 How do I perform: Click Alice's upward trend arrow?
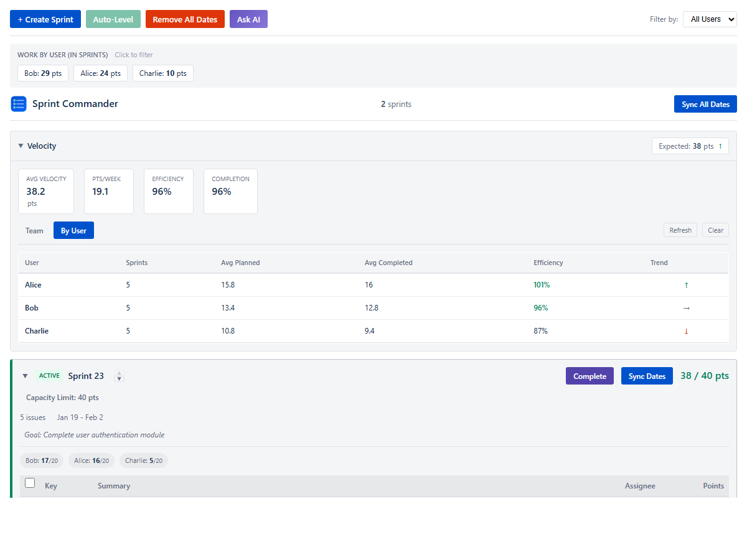(686, 284)
